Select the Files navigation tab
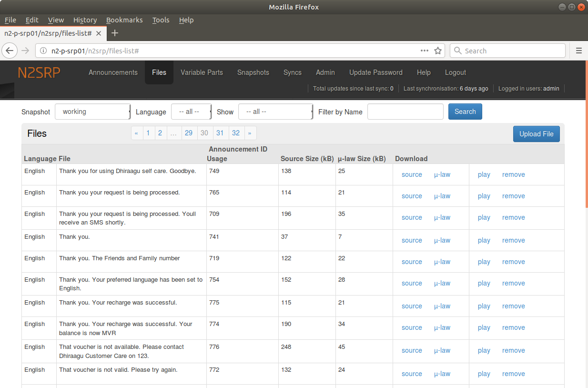The image size is (588, 388). coord(159,72)
